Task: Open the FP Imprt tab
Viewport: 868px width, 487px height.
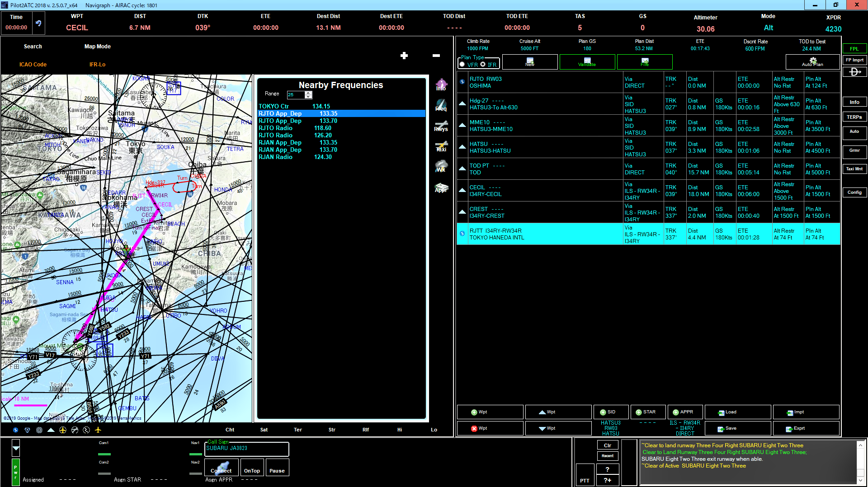Action: coord(854,60)
